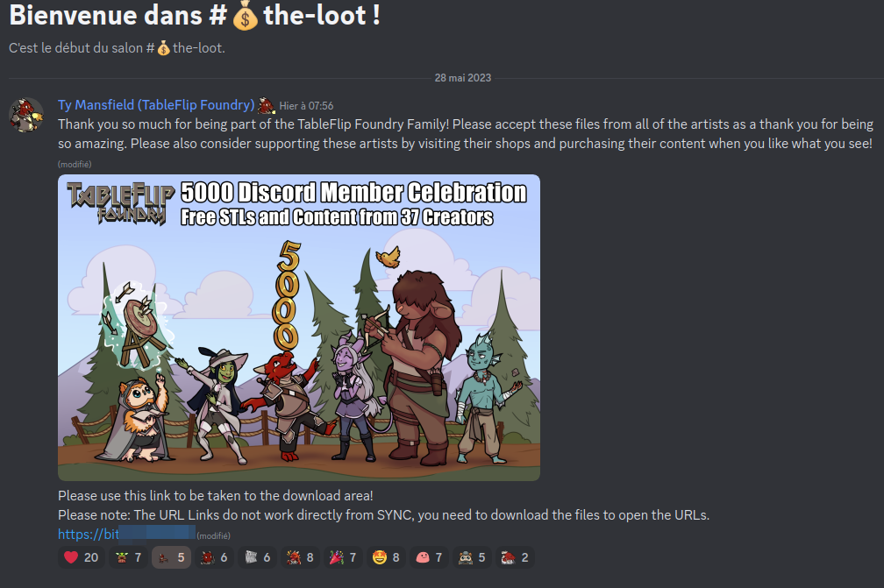Click the 28 mai 2023 date divider
The image size is (884, 588).
click(x=463, y=78)
